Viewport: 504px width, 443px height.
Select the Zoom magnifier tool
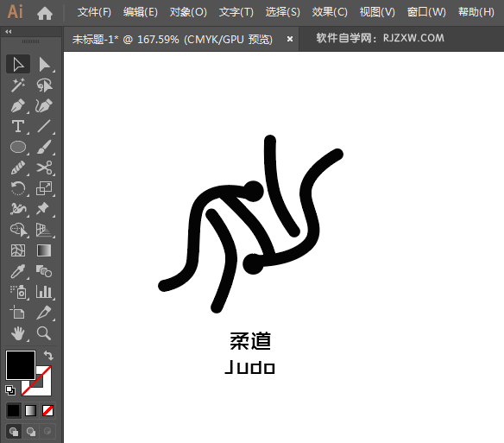[44, 333]
